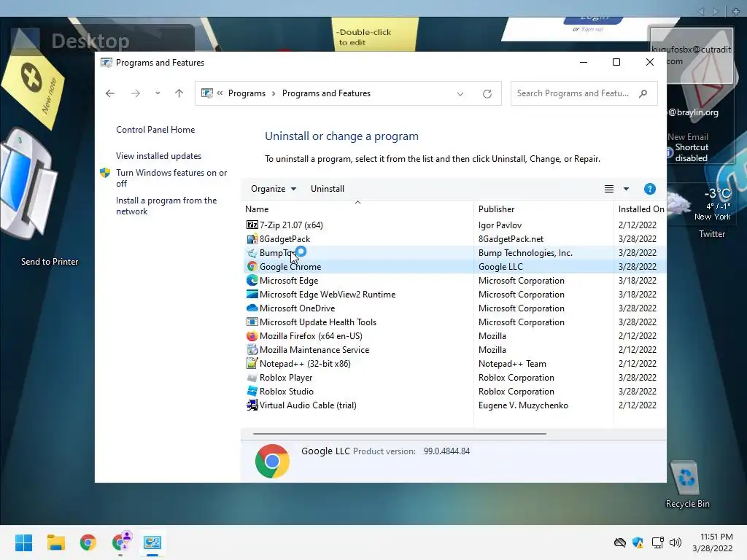Click the 8GadgetPack program icon
The width and height of the screenshot is (747, 560).
pyautogui.click(x=252, y=238)
